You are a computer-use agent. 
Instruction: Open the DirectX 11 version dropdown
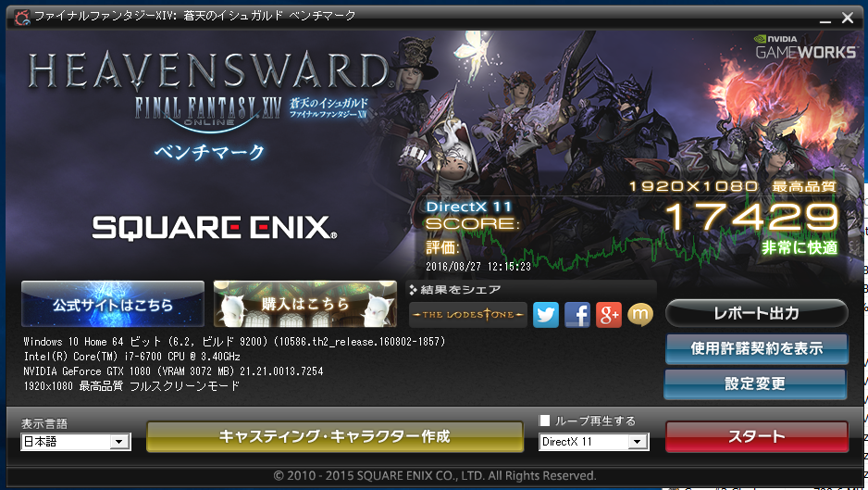tap(593, 442)
